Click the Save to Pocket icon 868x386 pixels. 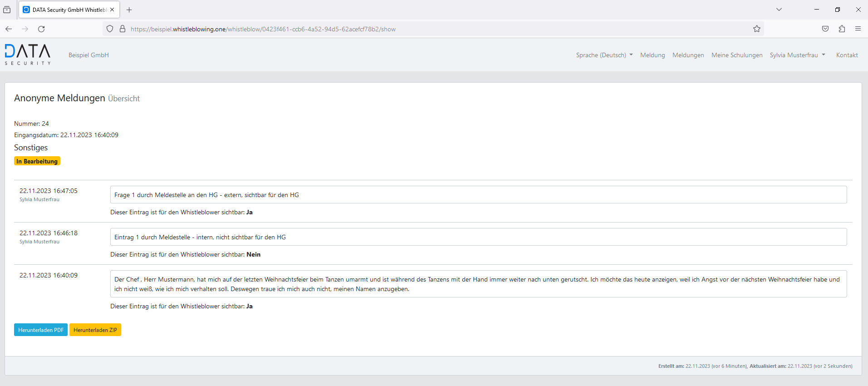(825, 29)
